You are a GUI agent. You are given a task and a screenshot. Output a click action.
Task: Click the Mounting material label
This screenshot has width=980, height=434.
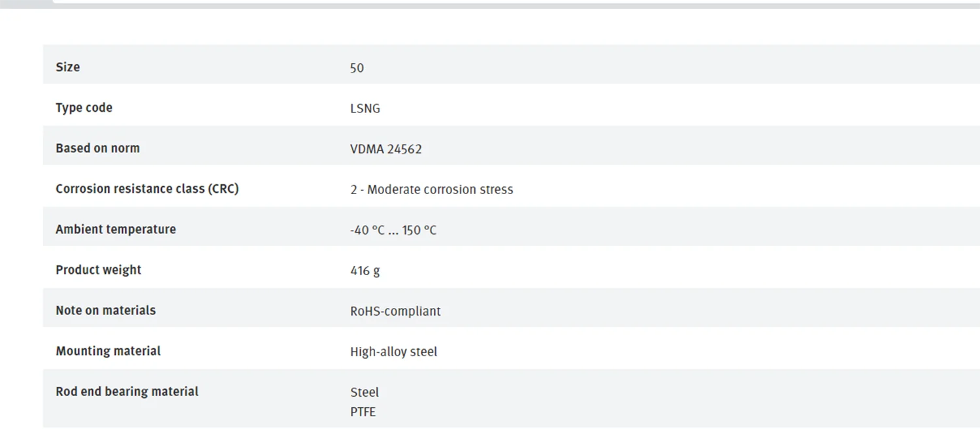(x=108, y=351)
